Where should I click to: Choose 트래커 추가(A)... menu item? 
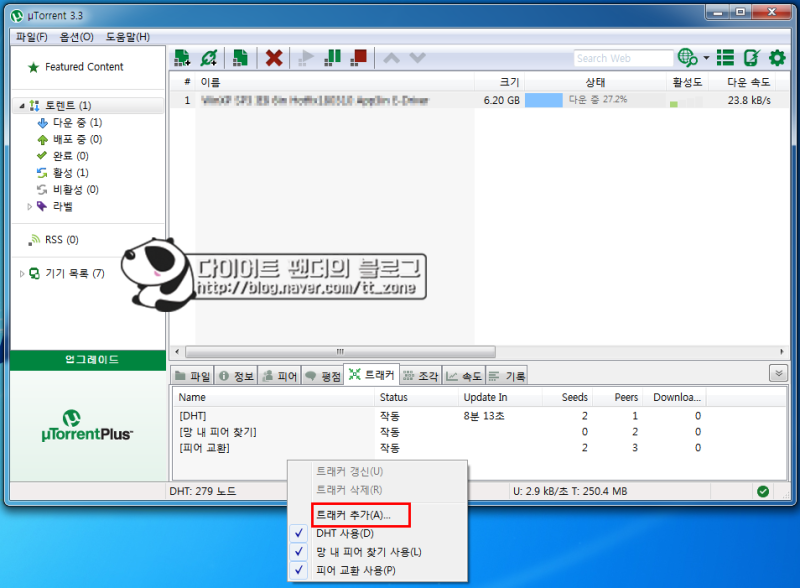[360, 515]
